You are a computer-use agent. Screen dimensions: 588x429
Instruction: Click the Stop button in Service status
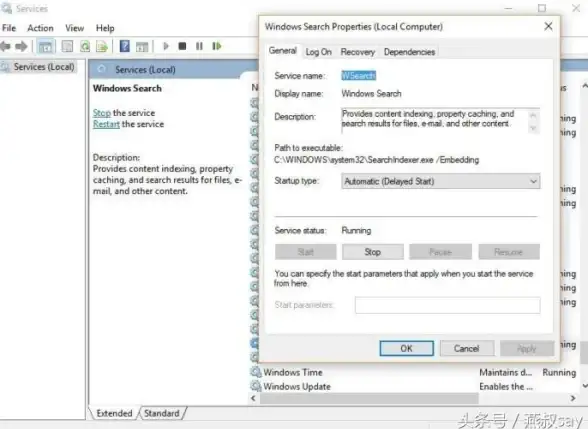coord(373,252)
